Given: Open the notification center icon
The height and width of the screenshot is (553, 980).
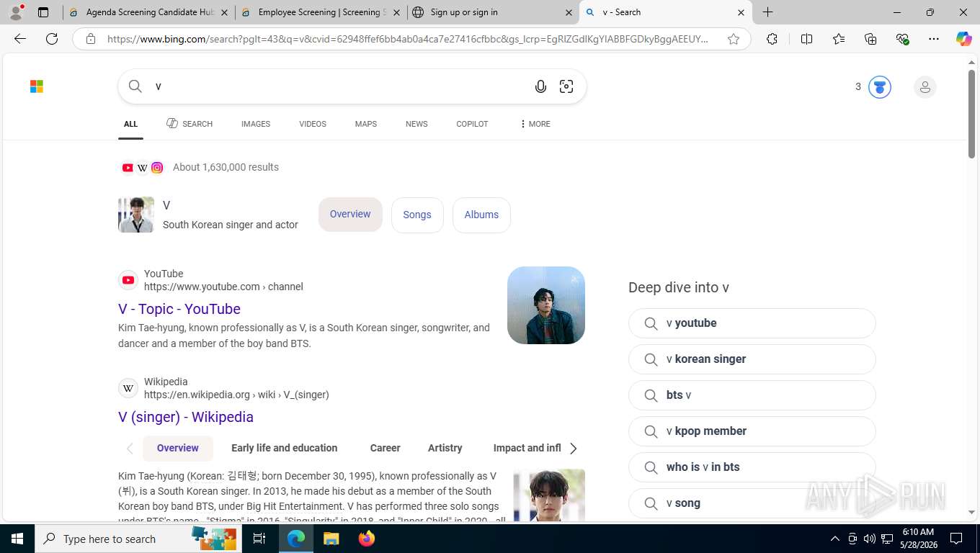Looking at the screenshot, I should pos(956,539).
